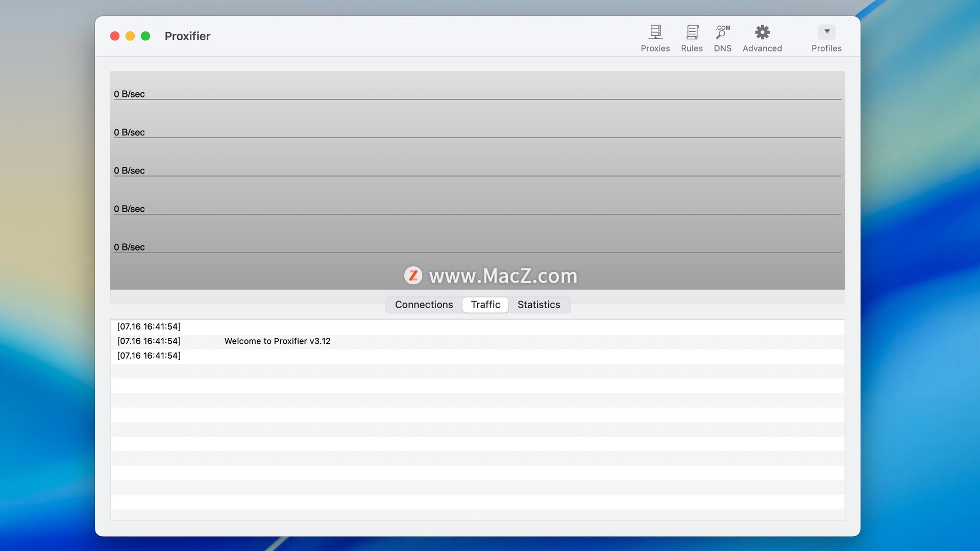Close the Proxifier window
This screenshot has height=551, width=980.
coord(115,36)
